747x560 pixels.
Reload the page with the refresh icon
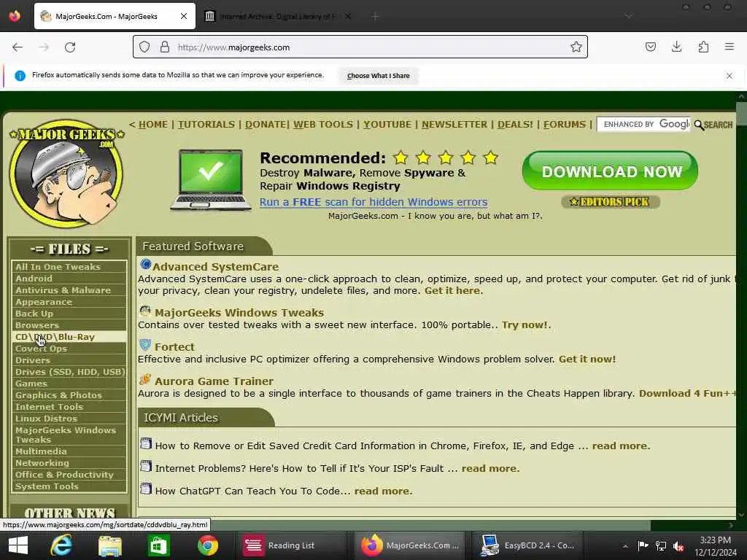(x=70, y=47)
